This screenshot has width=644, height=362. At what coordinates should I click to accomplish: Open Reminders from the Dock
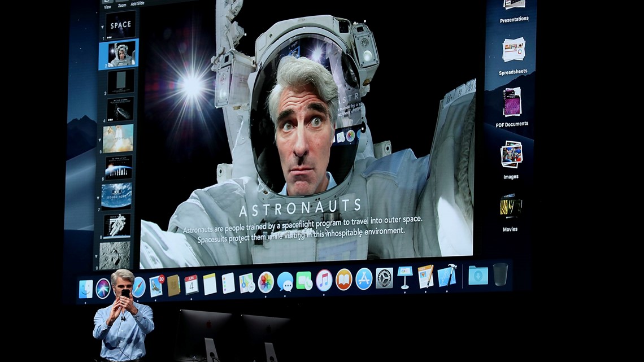click(x=228, y=283)
